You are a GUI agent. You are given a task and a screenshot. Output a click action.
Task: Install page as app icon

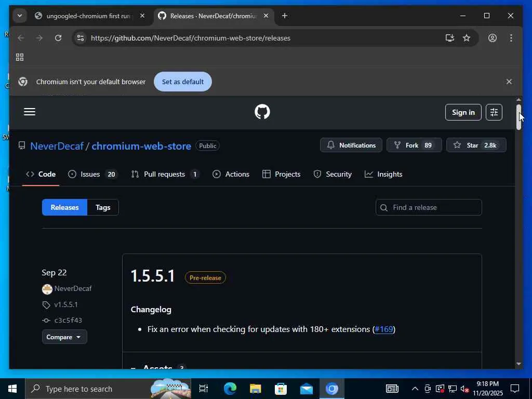click(x=450, y=38)
